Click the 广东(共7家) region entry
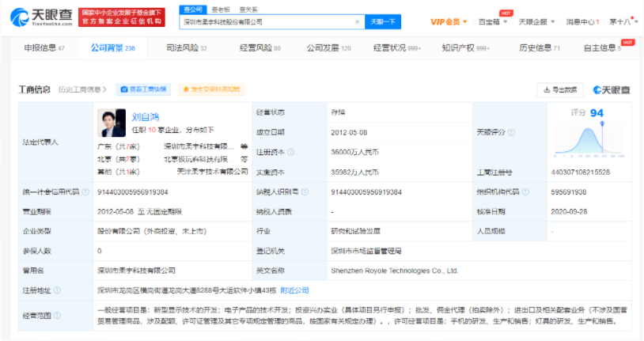The image size is (644, 341). point(119,146)
